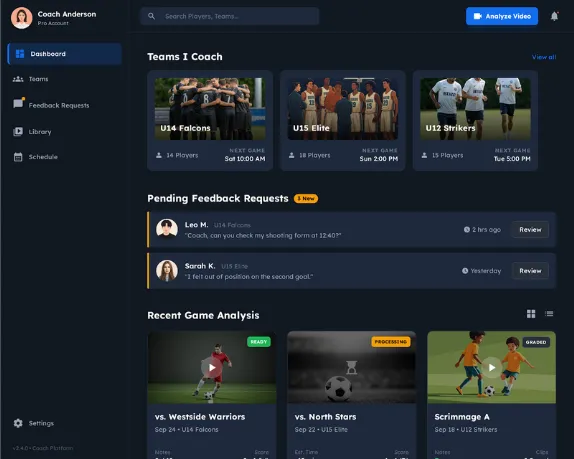The width and height of the screenshot is (574, 459).
Task: Click the v2.4.0 Coach Platform version text
Action: click(x=43, y=448)
